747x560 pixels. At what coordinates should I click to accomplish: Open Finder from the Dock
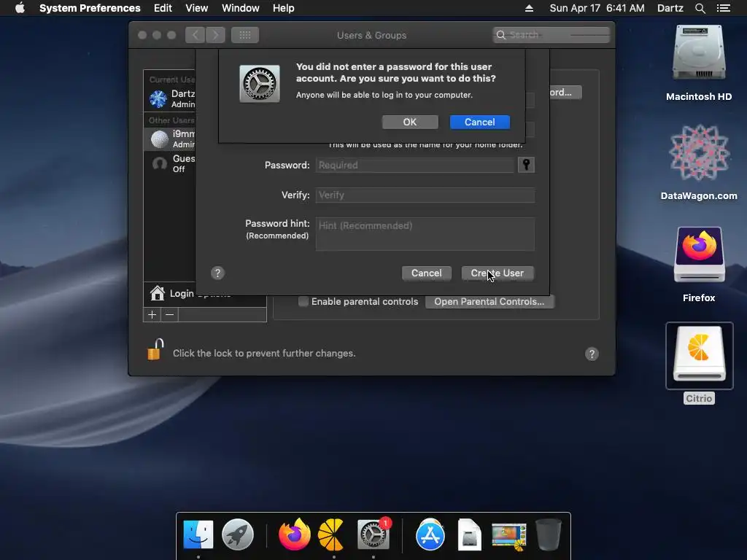coord(198,534)
